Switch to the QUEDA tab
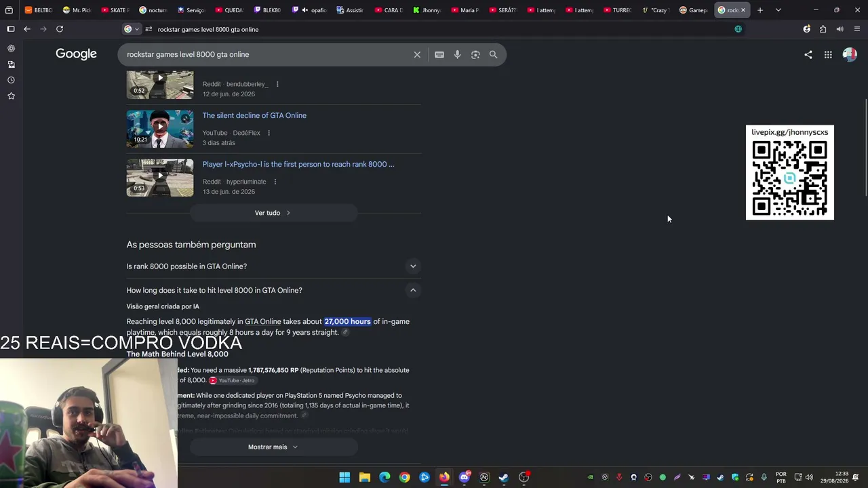Image resolution: width=868 pixels, height=488 pixels. click(x=229, y=10)
